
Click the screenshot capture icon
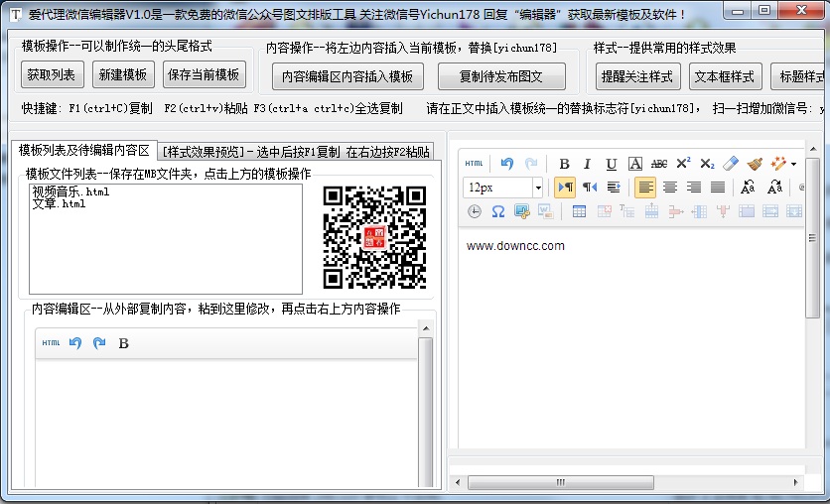click(522, 211)
